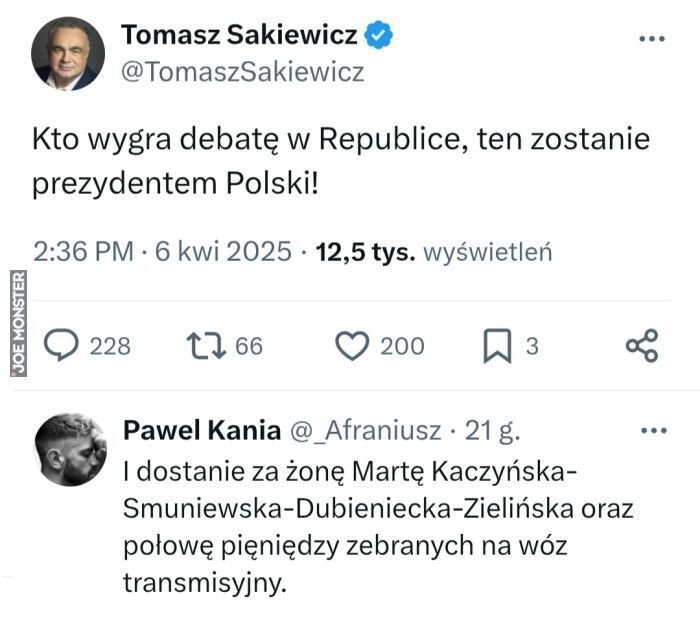
Task: Click the Pawel Kania display name
Action: point(202,431)
